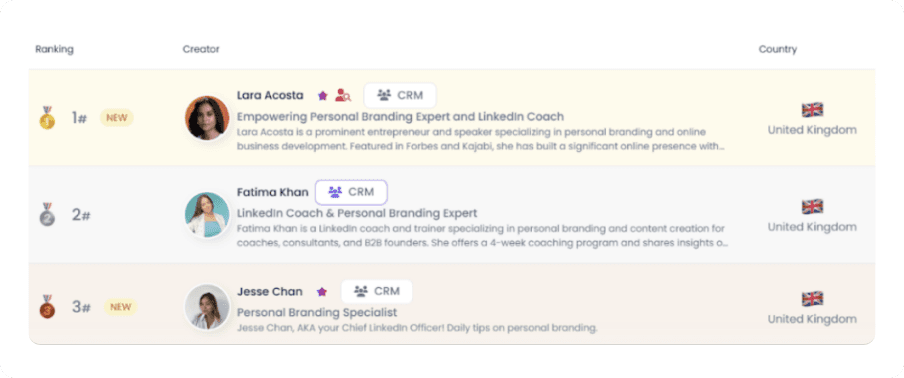The image size is (904, 378).
Task: Click the Fatima Khan name link
Action: (273, 192)
